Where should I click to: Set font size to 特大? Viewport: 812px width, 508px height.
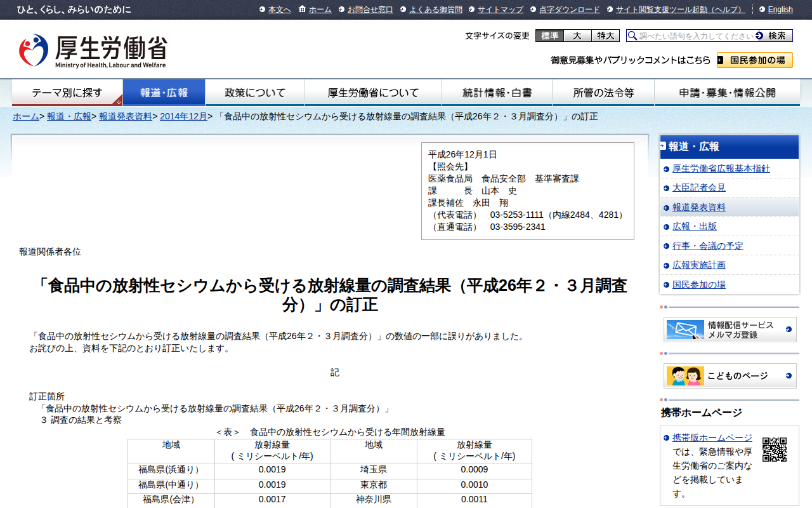coord(605,36)
